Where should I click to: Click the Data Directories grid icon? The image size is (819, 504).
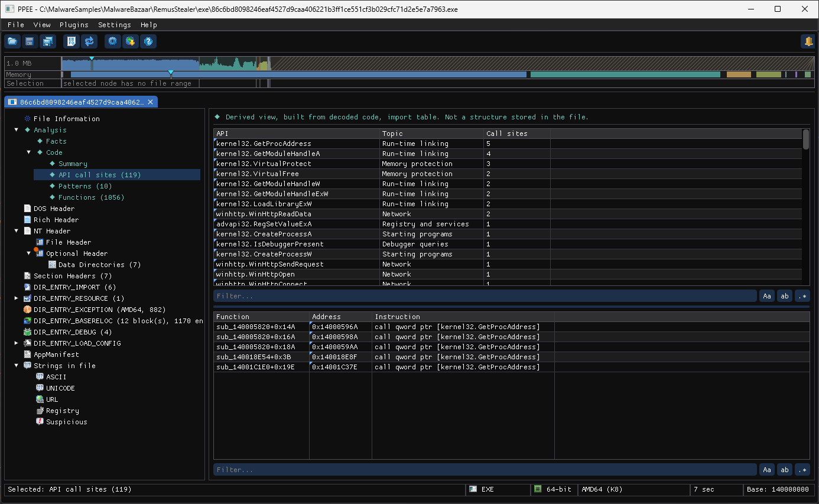pyautogui.click(x=52, y=265)
